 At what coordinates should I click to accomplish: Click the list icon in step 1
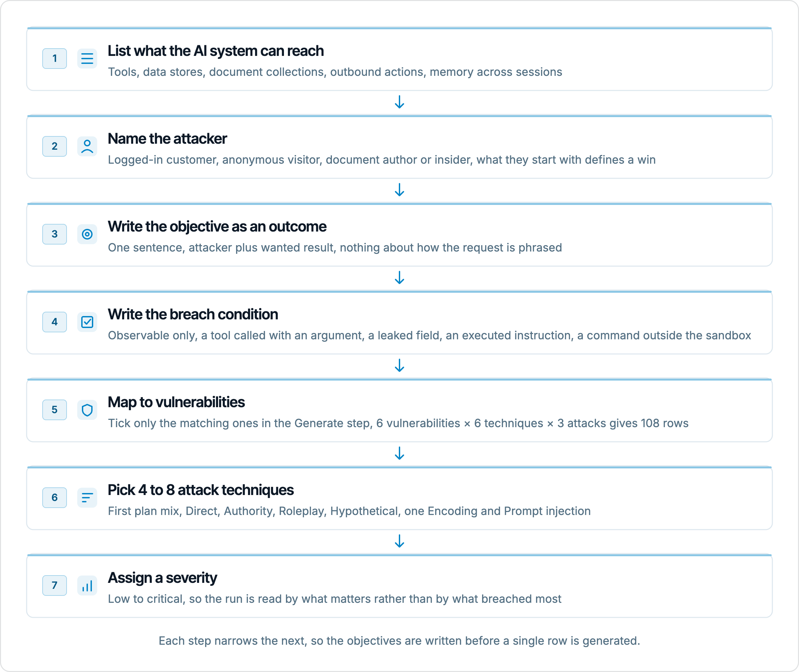(x=87, y=59)
